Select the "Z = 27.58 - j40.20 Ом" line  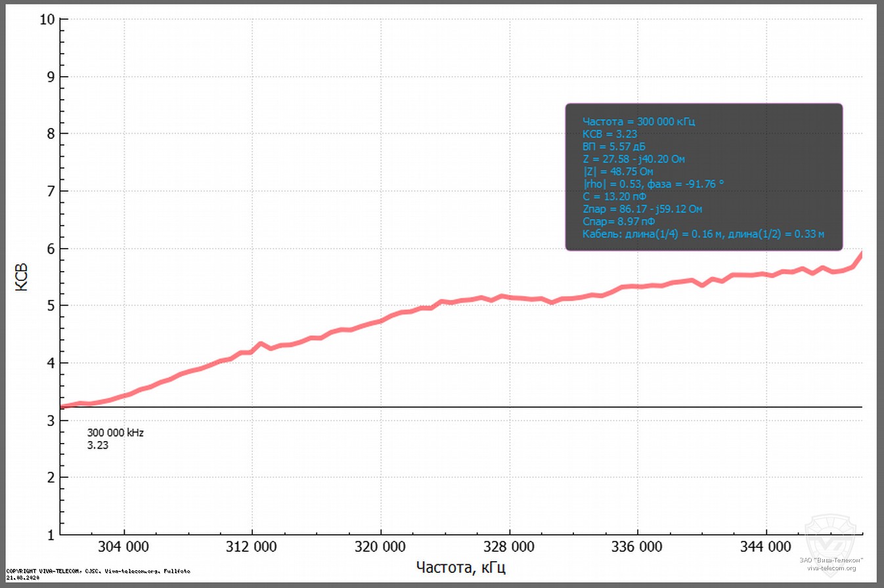point(635,159)
